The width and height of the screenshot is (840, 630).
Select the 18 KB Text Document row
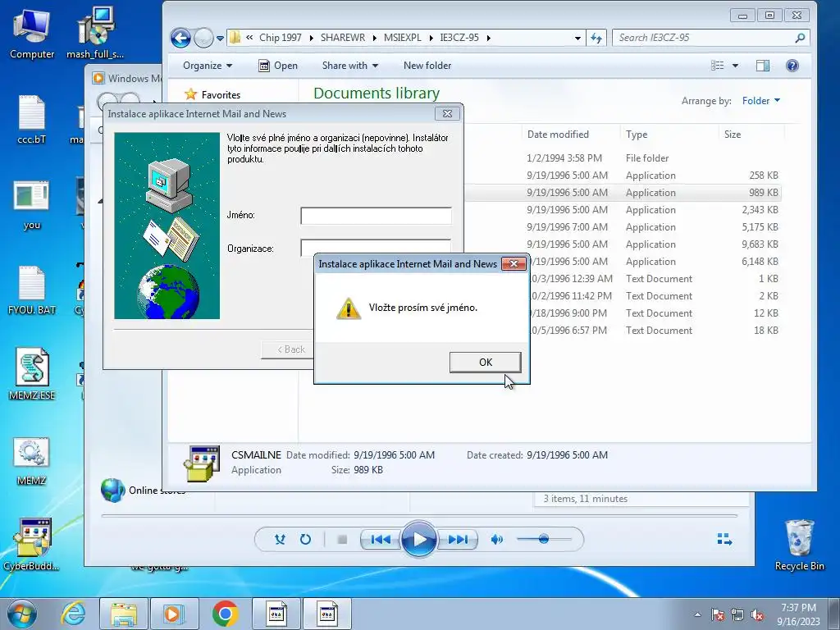655,330
